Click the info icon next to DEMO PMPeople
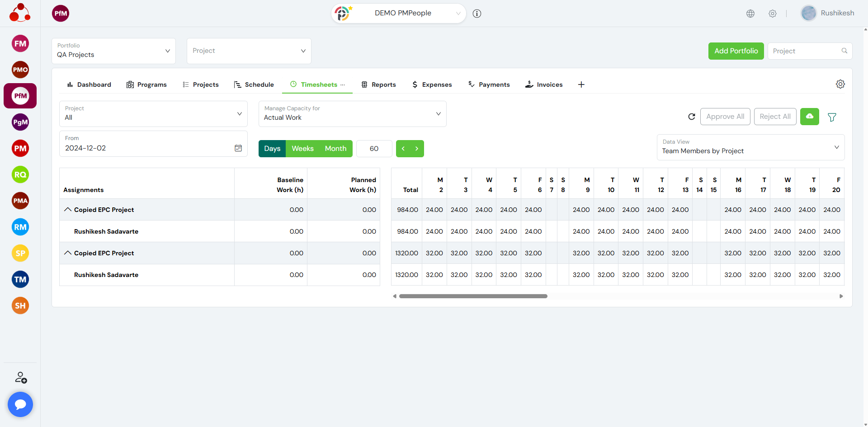This screenshot has height=427, width=868. (x=476, y=14)
